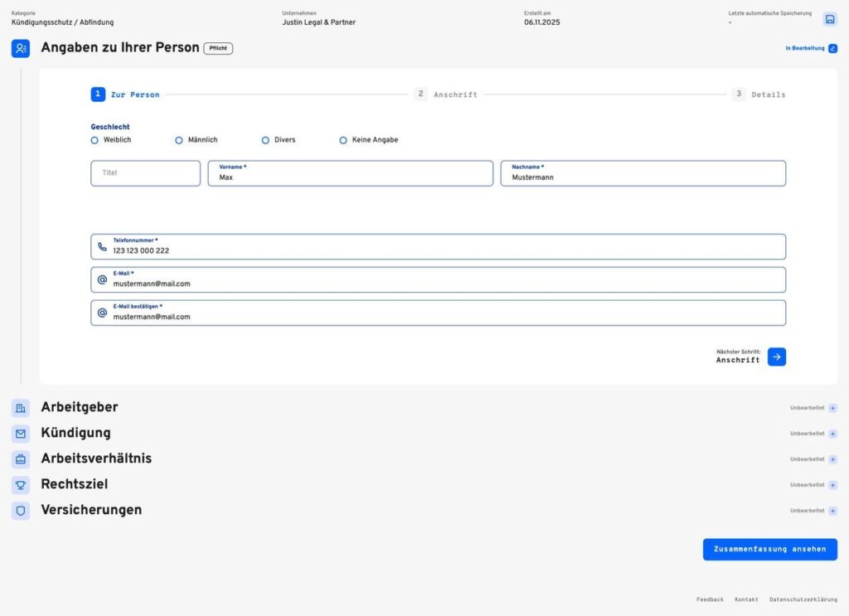This screenshot has width=849, height=616.
Task: Go to step 2 Anschrift
Action: coord(446,95)
